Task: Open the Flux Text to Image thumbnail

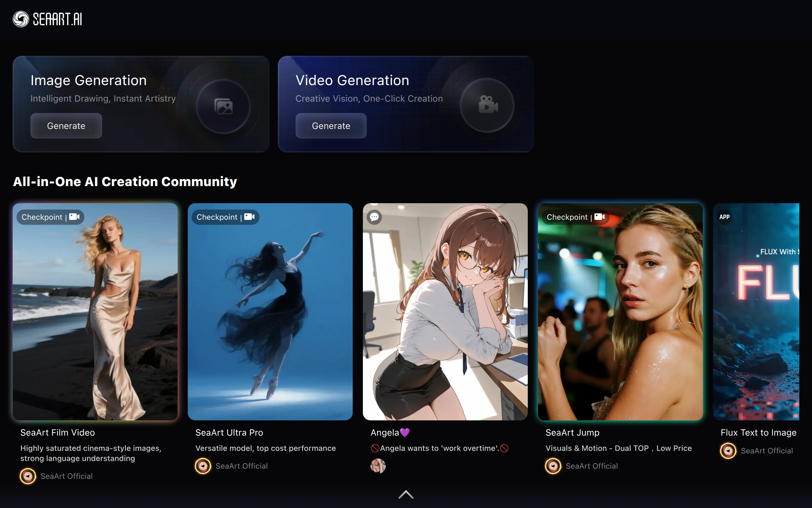Action: pos(756,311)
